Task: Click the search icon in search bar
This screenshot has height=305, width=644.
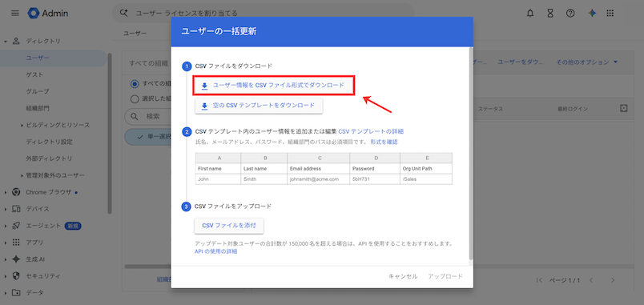Action: point(123,13)
